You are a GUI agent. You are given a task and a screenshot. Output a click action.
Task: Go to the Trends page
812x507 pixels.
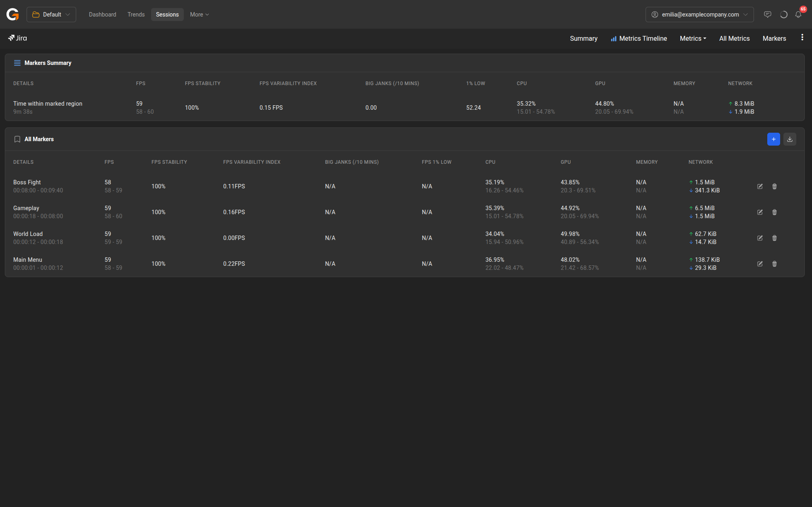136,15
